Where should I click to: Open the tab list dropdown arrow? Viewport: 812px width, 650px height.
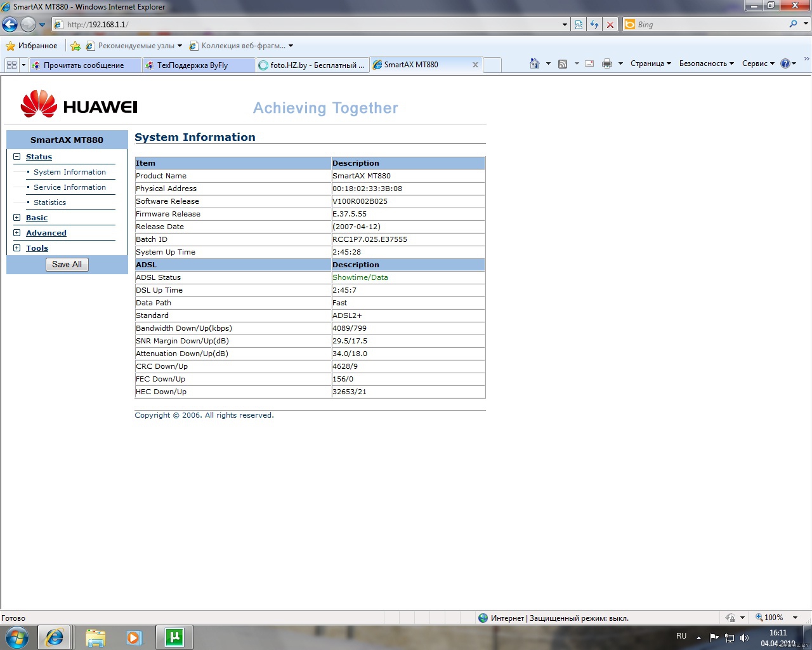(x=23, y=65)
